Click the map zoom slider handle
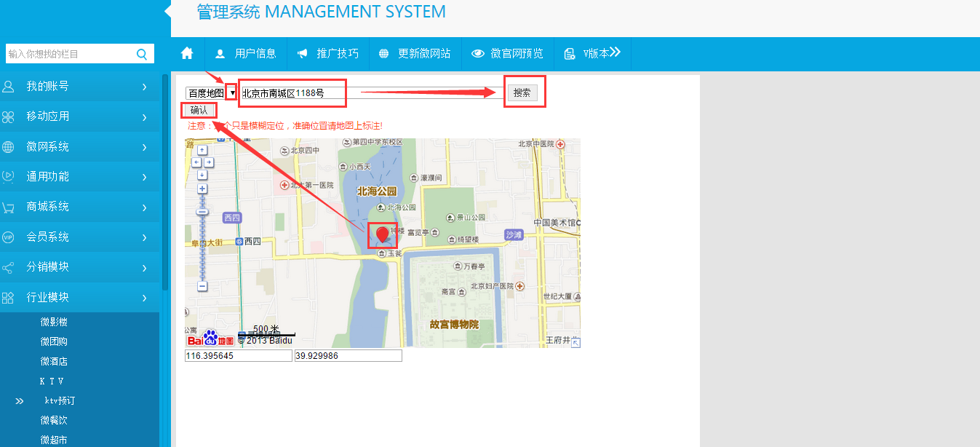 tap(202, 212)
